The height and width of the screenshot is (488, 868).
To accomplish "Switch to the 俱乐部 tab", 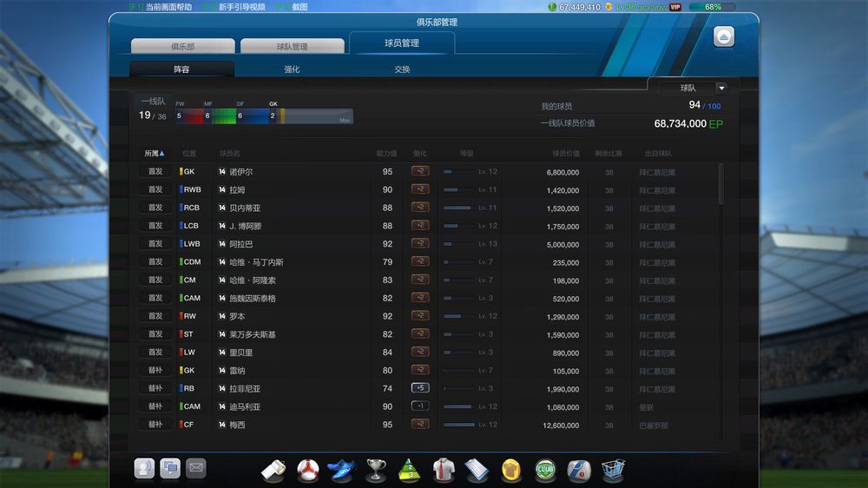I will [182, 46].
